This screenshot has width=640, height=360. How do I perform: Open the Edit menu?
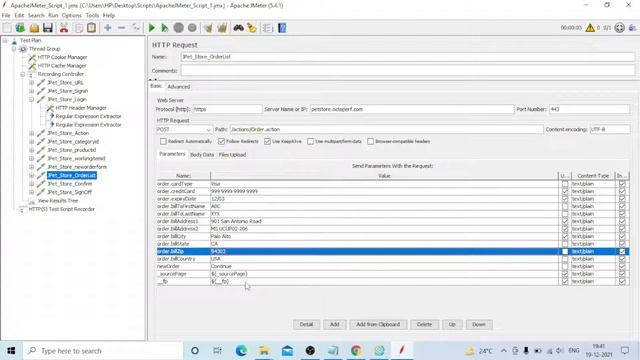19,15
